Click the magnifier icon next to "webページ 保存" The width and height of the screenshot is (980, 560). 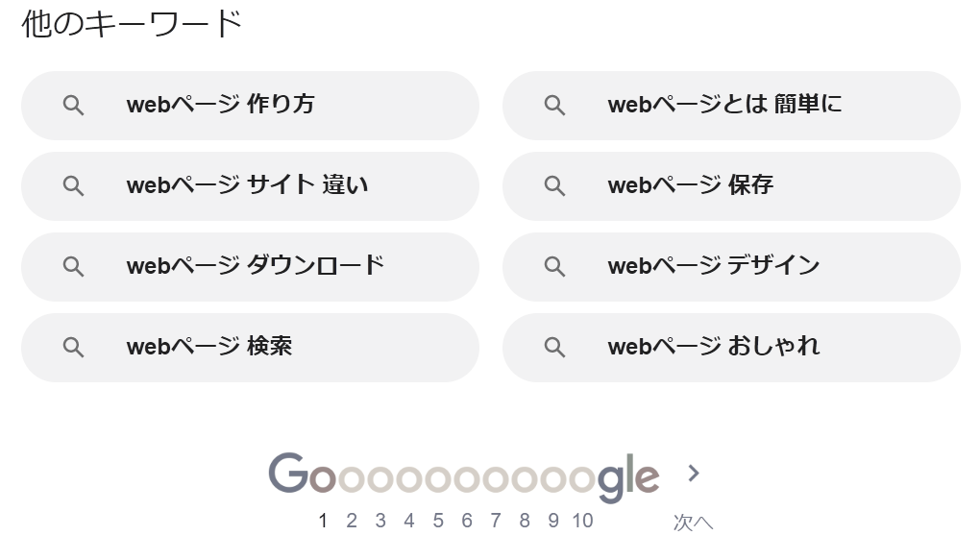(555, 186)
